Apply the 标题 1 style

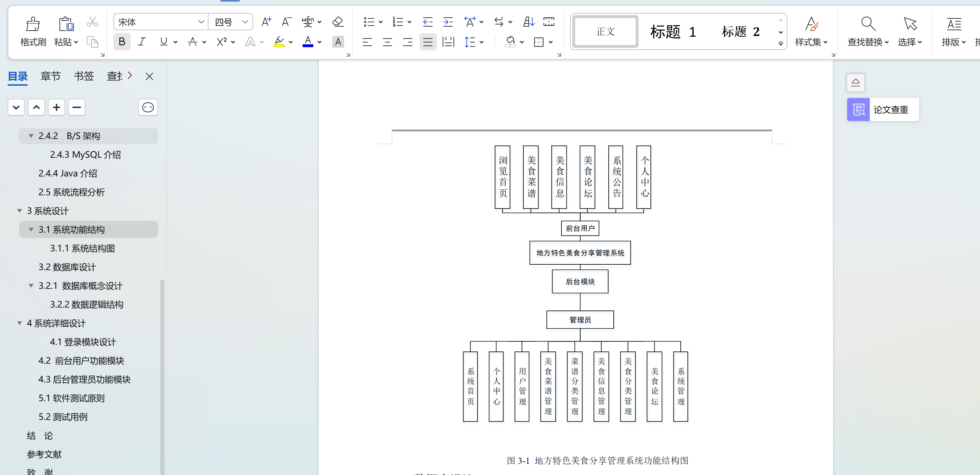click(x=673, y=32)
